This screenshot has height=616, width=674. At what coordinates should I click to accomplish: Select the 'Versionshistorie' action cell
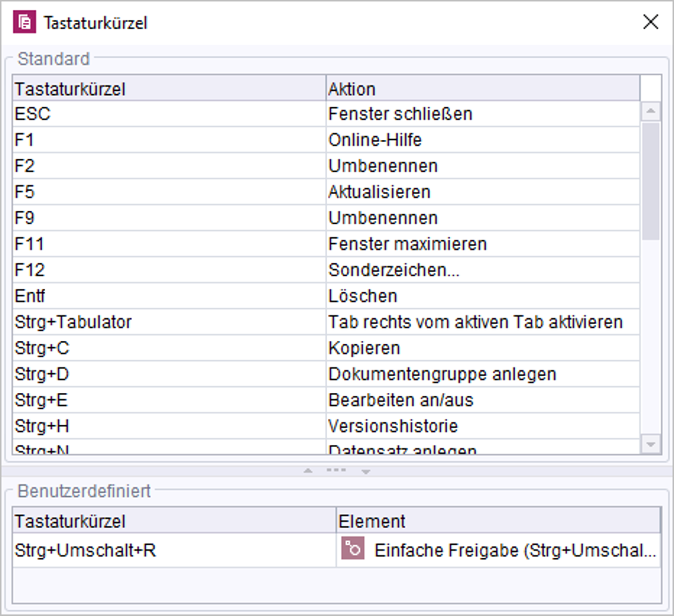(x=483, y=426)
